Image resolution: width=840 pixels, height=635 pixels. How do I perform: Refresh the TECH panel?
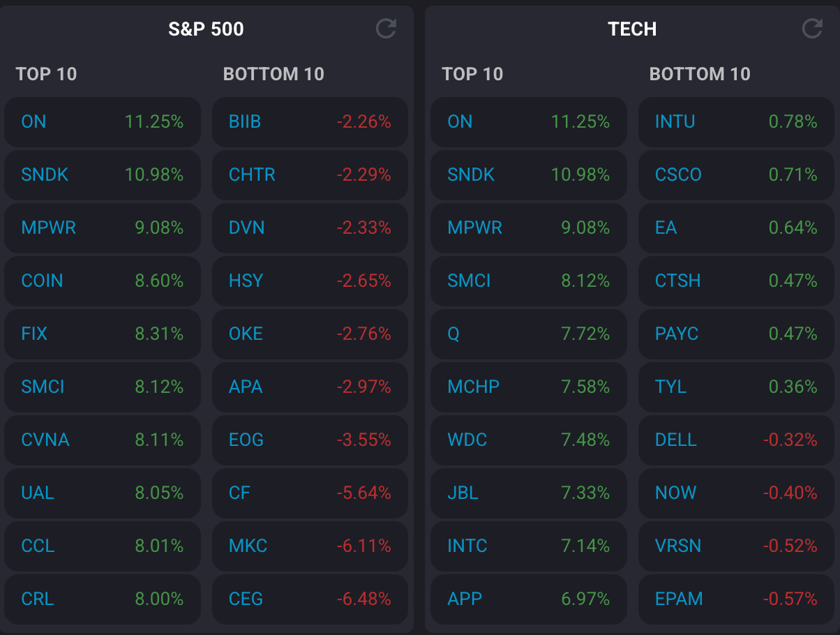point(812,29)
